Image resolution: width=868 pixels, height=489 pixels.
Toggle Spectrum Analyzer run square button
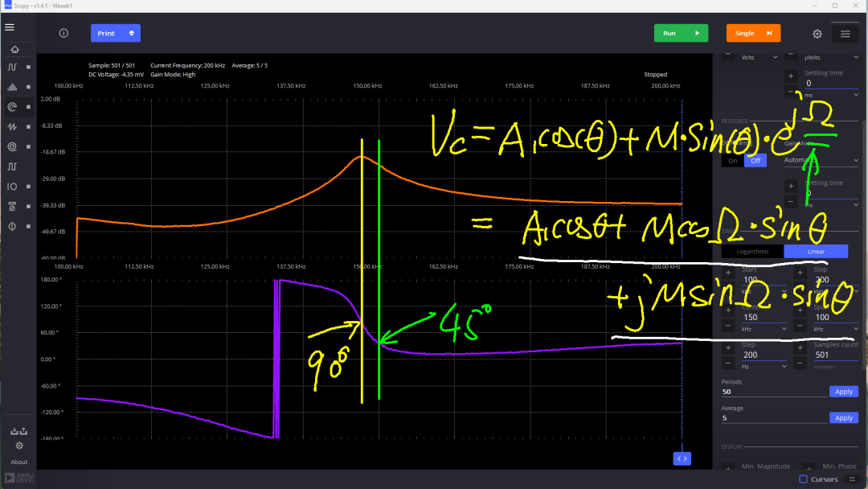[x=28, y=87]
